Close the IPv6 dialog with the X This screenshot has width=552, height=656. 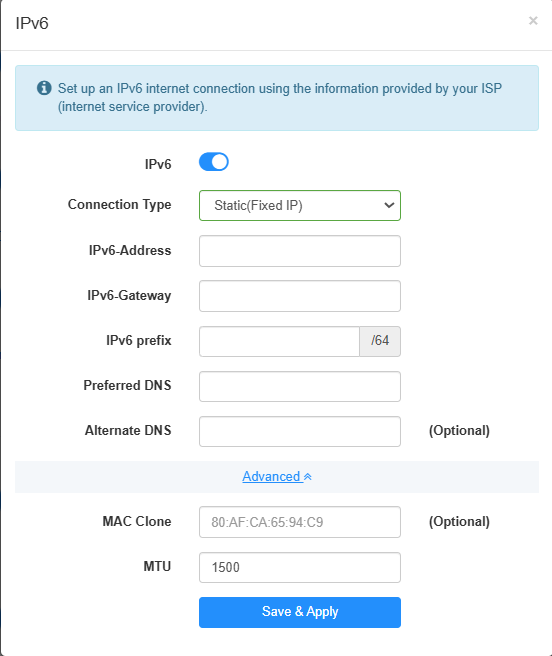(533, 20)
